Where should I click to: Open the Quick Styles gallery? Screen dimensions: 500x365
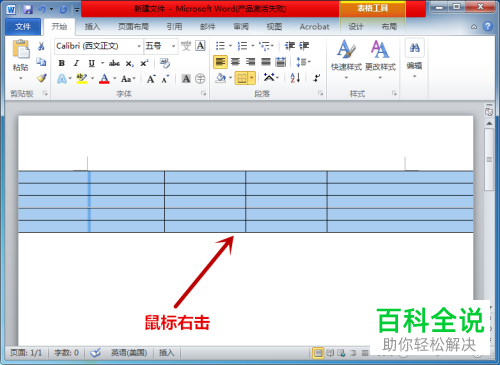point(346,59)
